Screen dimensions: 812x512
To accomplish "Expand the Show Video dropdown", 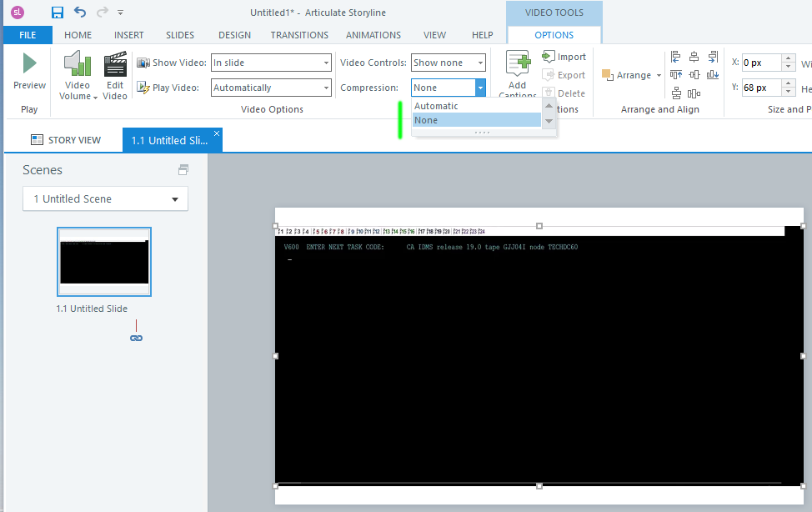I will [x=325, y=63].
